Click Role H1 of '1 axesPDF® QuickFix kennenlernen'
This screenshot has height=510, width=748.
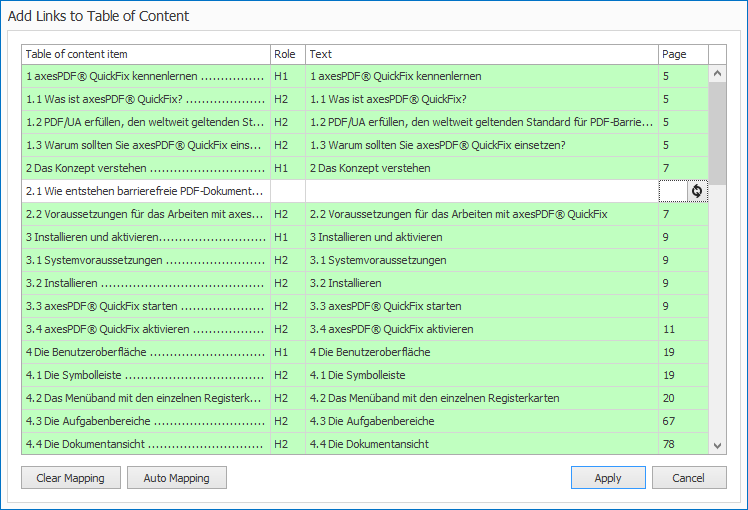tap(288, 76)
